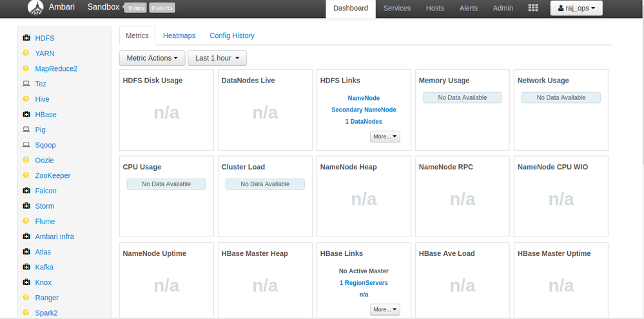Click the Ranger yellow status icon
Viewport: 644px width, 319px height.
[x=26, y=298]
